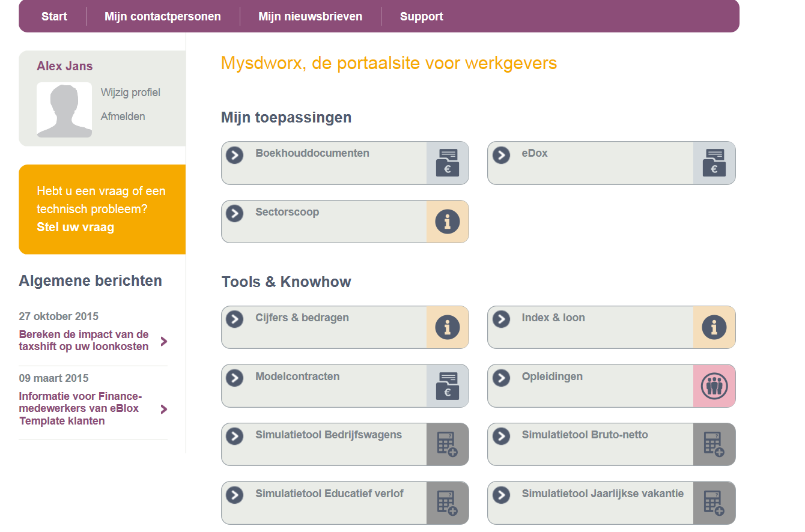Image resolution: width=805 pixels, height=532 pixels.
Task: Launch Simulatietool Jaarlijkse vakantie label
Action: [603, 494]
